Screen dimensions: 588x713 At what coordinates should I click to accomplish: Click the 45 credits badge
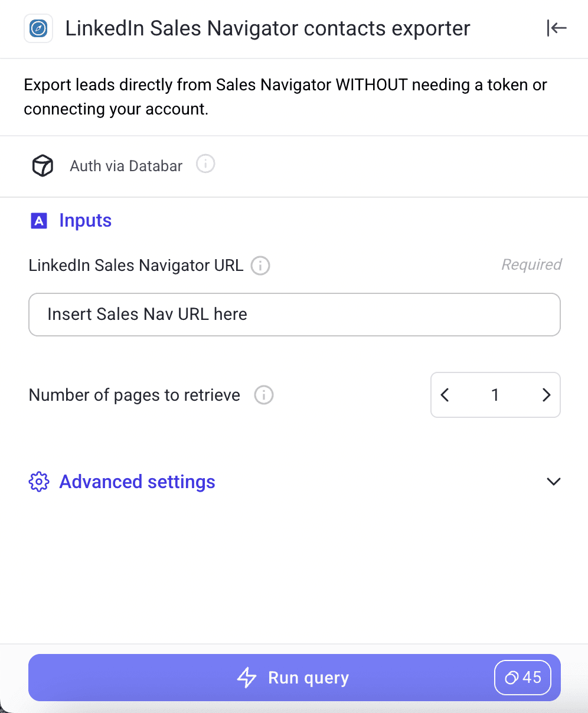coord(522,678)
